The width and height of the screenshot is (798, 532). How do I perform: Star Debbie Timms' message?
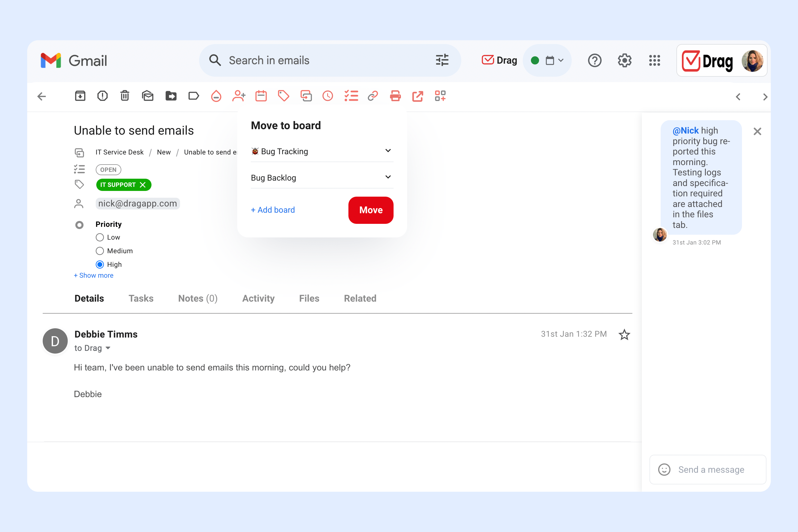pyautogui.click(x=624, y=335)
